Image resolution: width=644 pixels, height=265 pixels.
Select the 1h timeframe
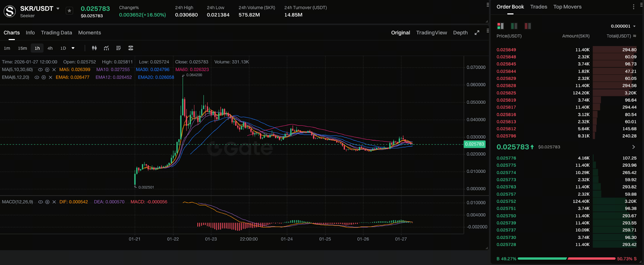pyautogui.click(x=37, y=48)
